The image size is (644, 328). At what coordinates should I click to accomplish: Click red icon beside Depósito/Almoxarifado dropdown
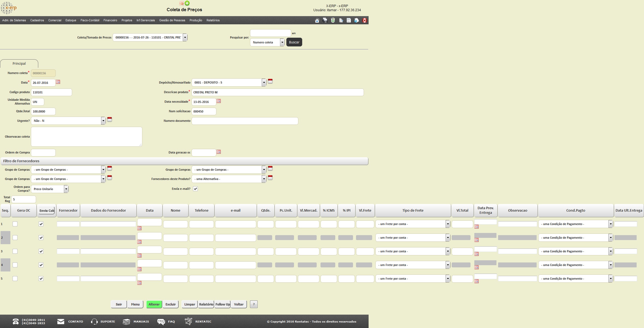coord(270,81)
